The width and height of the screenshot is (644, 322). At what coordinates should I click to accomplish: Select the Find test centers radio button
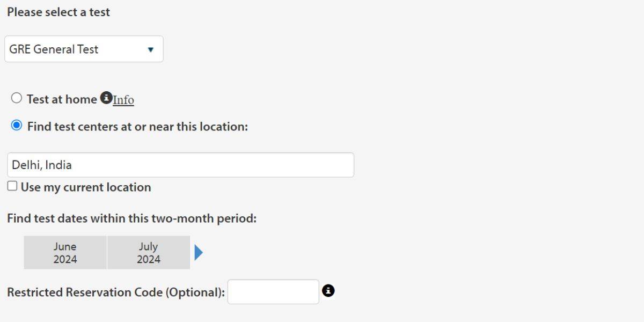(17, 126)
